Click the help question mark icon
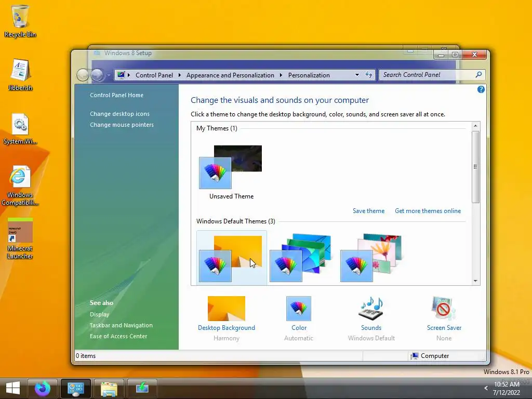This screenshot has width=532, height=399. (481, 89)
